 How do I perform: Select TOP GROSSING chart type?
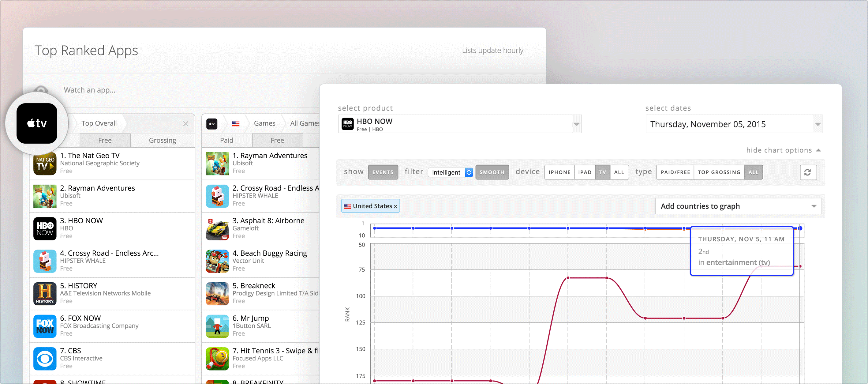(x=719, y=172)
